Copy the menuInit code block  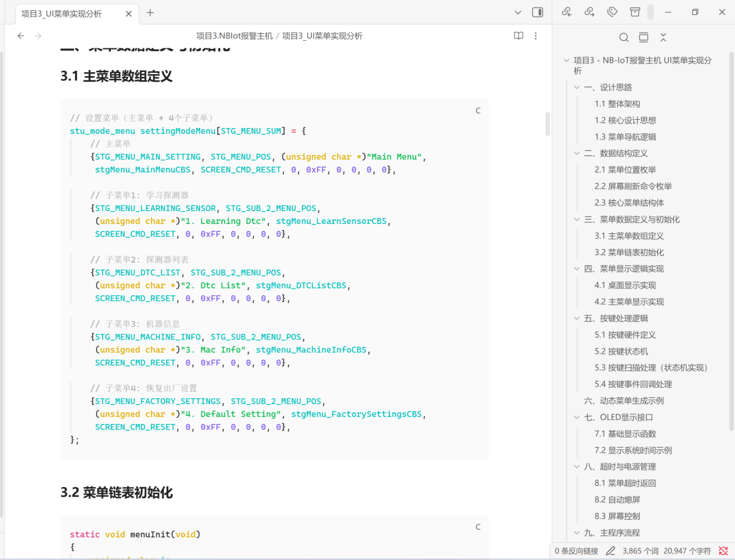[478, 527]
